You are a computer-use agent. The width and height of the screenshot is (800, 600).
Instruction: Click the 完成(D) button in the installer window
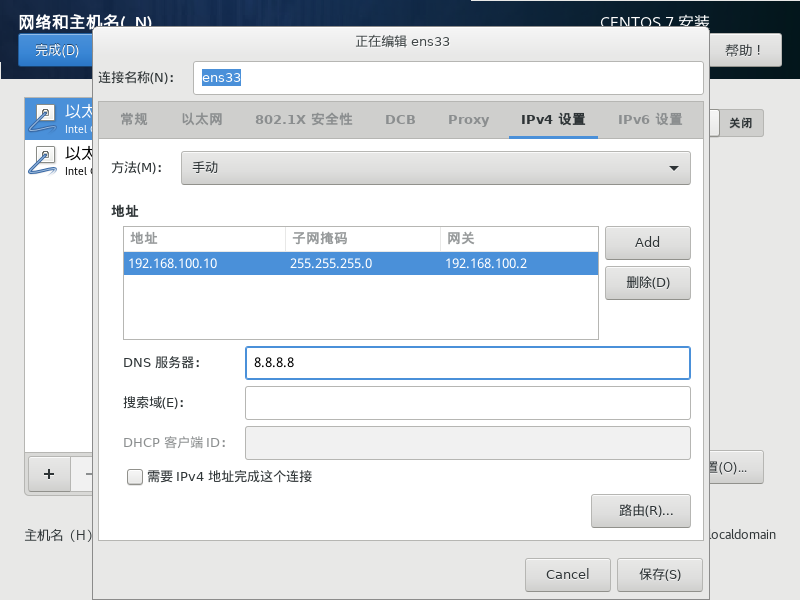[56, 50]
